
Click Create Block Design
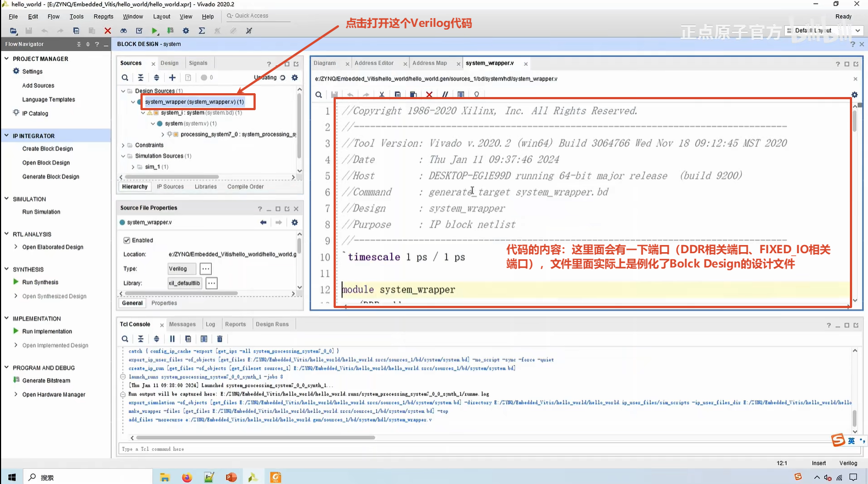tap(48, 149)
